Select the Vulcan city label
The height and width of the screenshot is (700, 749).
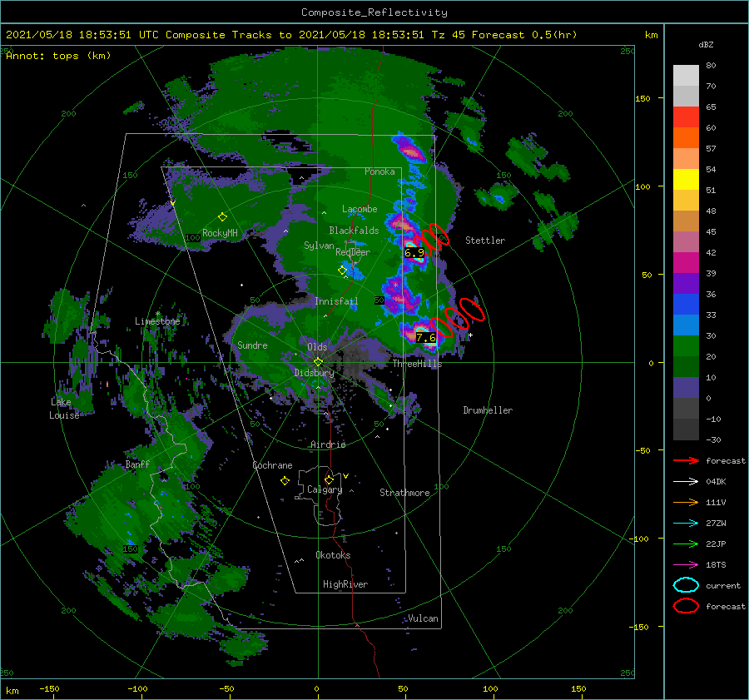coord(423,618)
